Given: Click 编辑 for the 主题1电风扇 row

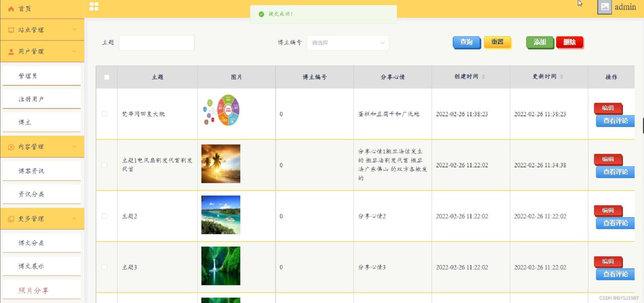Looking at the screenshot, I should pyautogui.click(x=608, y=159).
